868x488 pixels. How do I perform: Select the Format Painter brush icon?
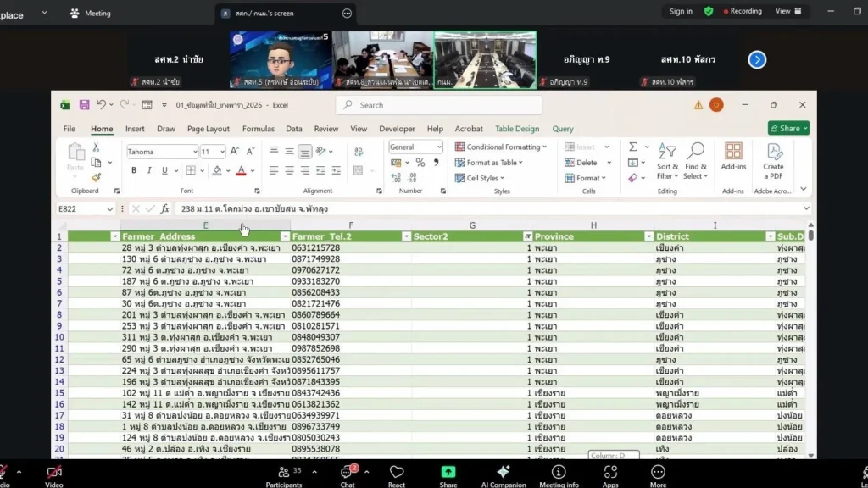pos(96,177)
